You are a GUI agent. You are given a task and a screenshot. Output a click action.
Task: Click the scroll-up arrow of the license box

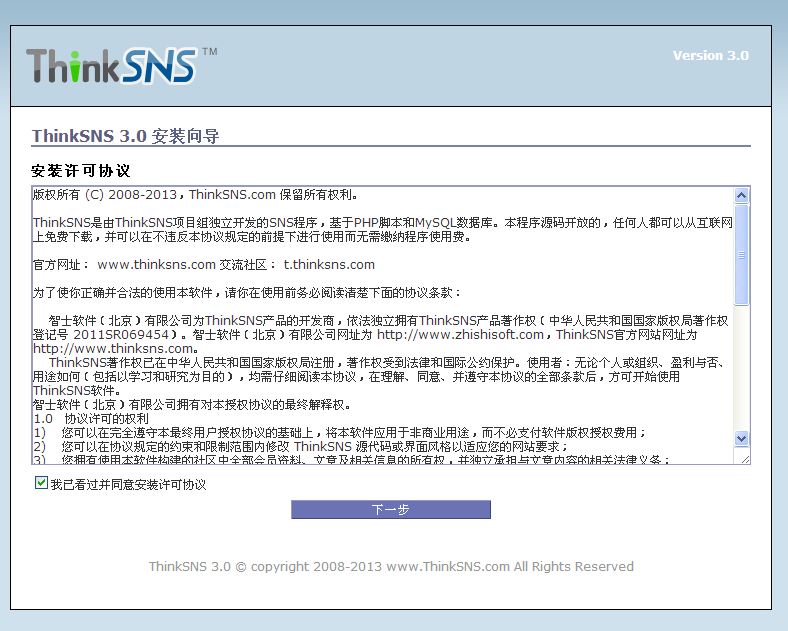[x=741, y=196]
